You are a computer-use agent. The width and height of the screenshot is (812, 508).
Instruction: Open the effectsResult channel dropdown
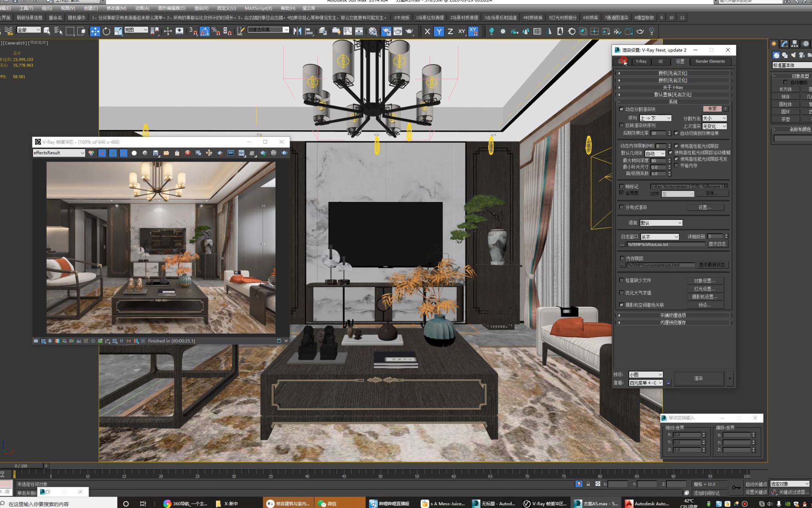coord(59,153)
